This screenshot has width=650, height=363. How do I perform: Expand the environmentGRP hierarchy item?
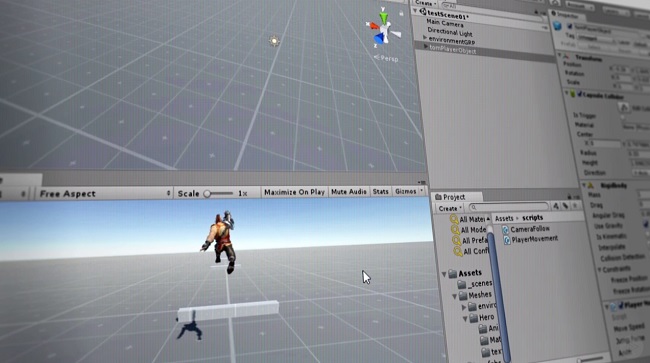click(x=424, y=37)
